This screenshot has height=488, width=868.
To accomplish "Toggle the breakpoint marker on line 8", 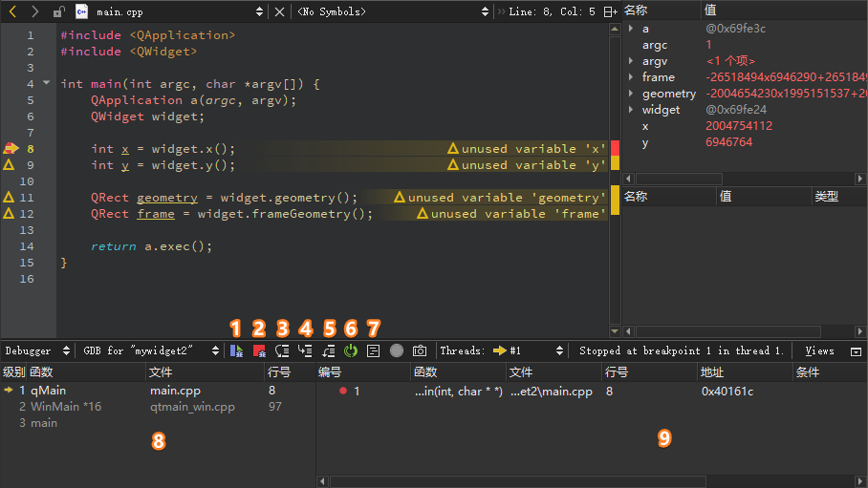I will (10, 149).
